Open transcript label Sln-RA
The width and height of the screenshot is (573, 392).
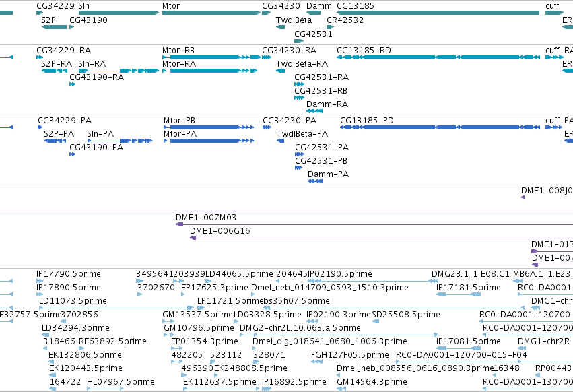92,63
